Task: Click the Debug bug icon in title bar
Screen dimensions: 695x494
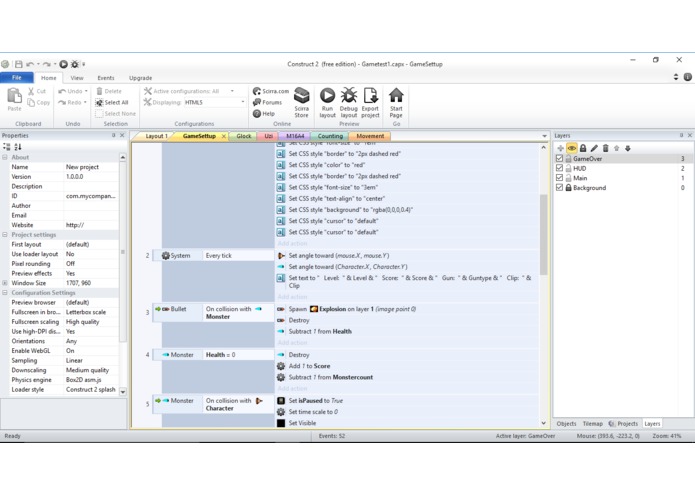Action: (x=75, y=64)
